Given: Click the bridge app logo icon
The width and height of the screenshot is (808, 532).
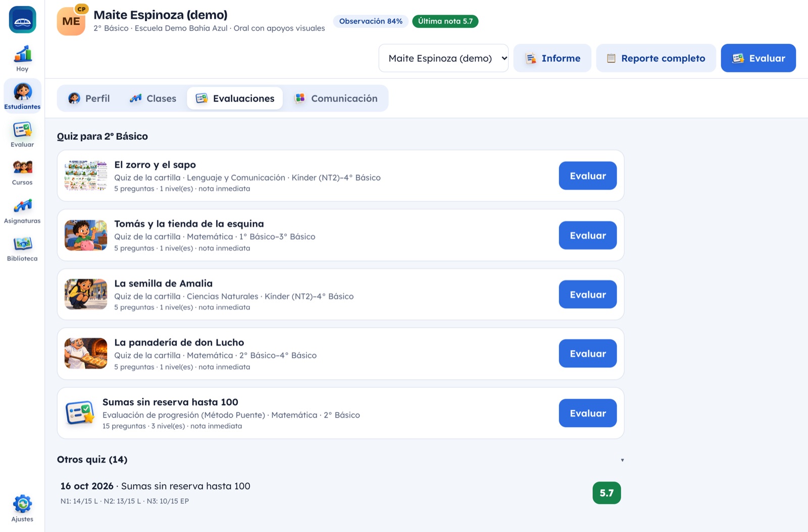Looking at the screenshot, I should coord(22,20).
